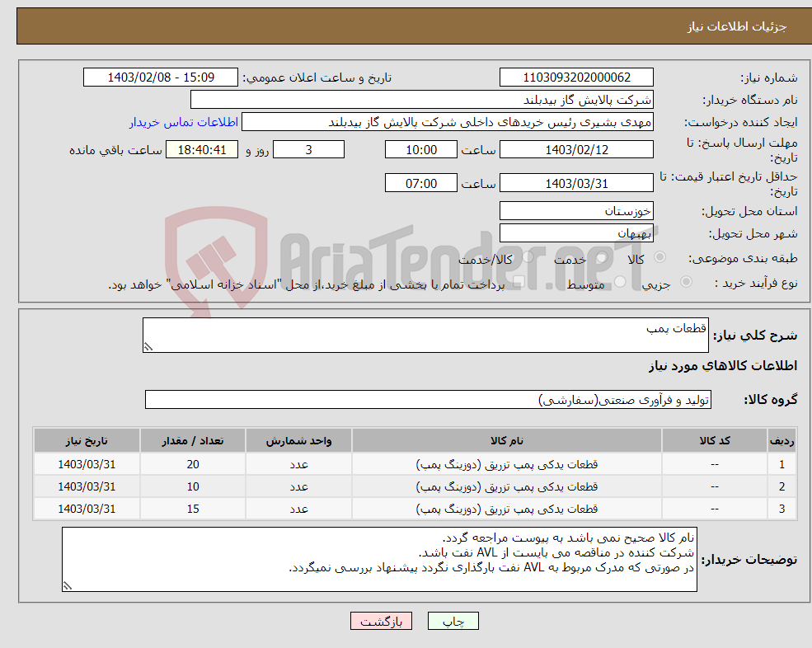This screenshot has height=648, width=812.
Task: Click the announcement date field 1403/02/08 - 15:09
Action: [161, 77]
